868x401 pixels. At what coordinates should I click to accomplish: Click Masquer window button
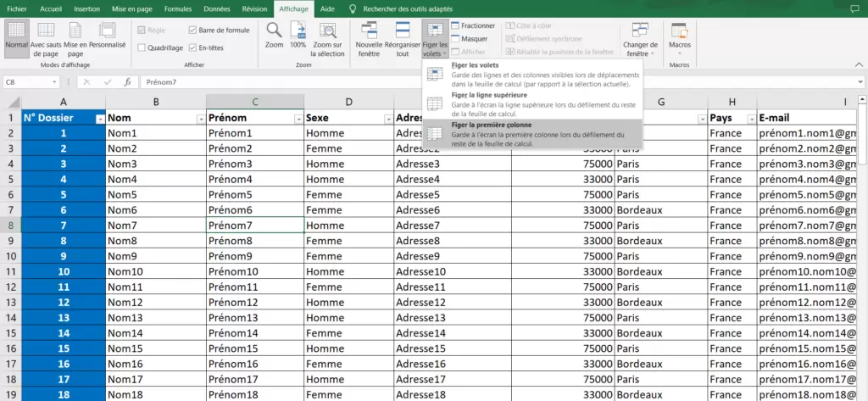(469, 39)
